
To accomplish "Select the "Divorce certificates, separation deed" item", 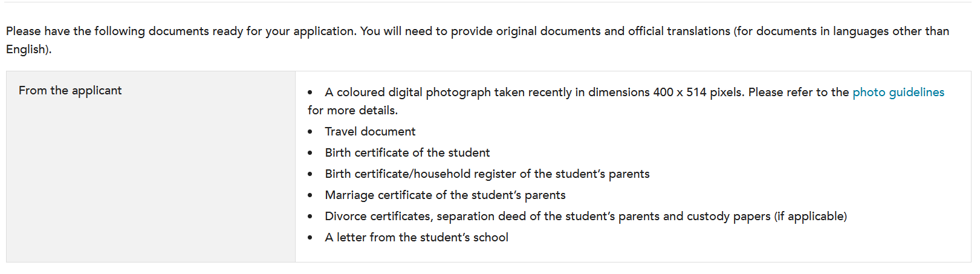I will (586, 216).
